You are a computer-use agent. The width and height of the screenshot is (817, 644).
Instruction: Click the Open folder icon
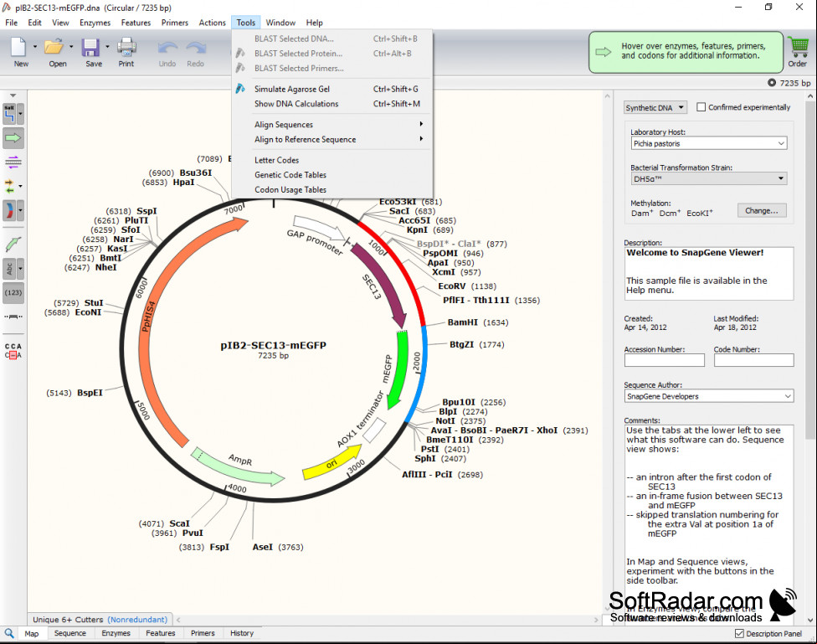[54, 47]
